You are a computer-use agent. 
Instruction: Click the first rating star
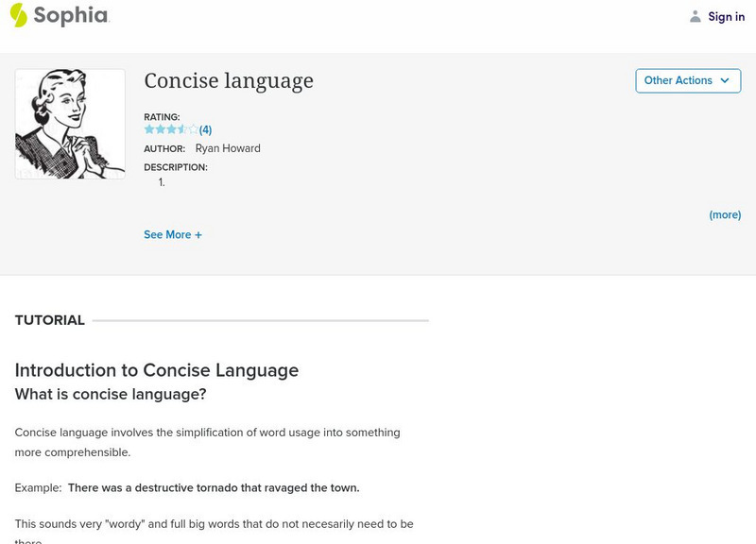coord(149,129)
